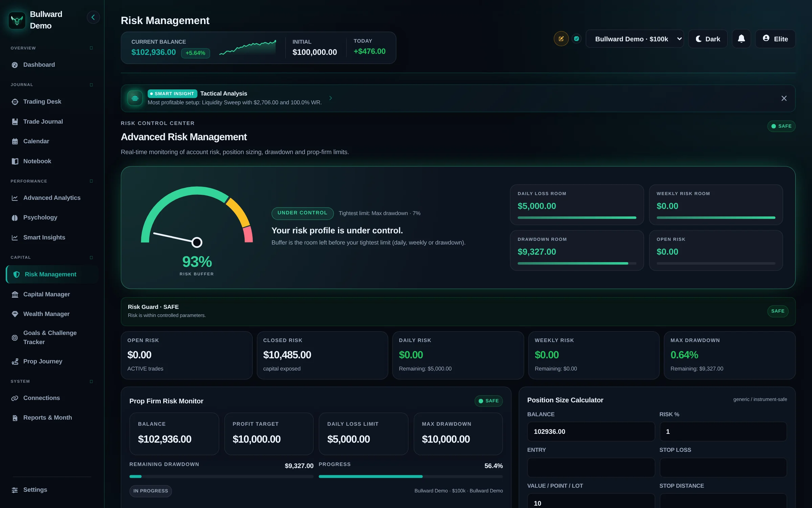Screen dimensions: 812x508
Task: Click the Psychology brain icon
Action: [x=15, y=217]
